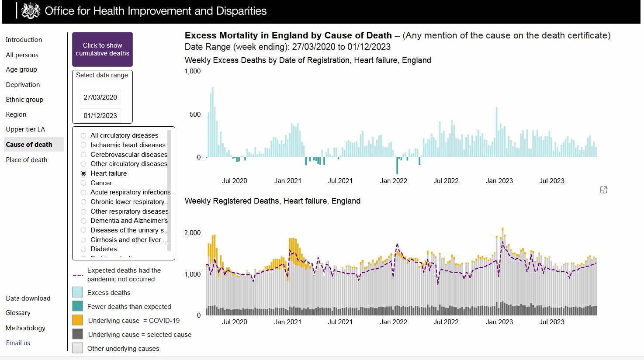Click to show cumulative deaths button

coord(102,49)
